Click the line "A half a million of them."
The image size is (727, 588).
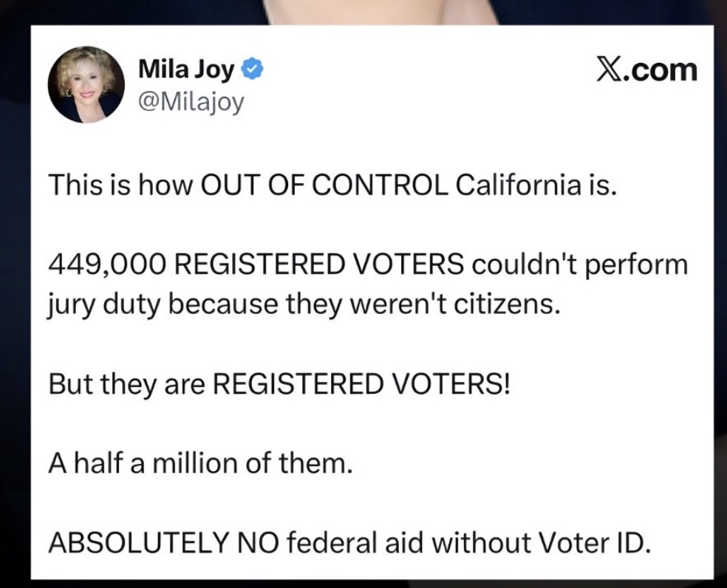pyautogui.click(x=197, y=465)
